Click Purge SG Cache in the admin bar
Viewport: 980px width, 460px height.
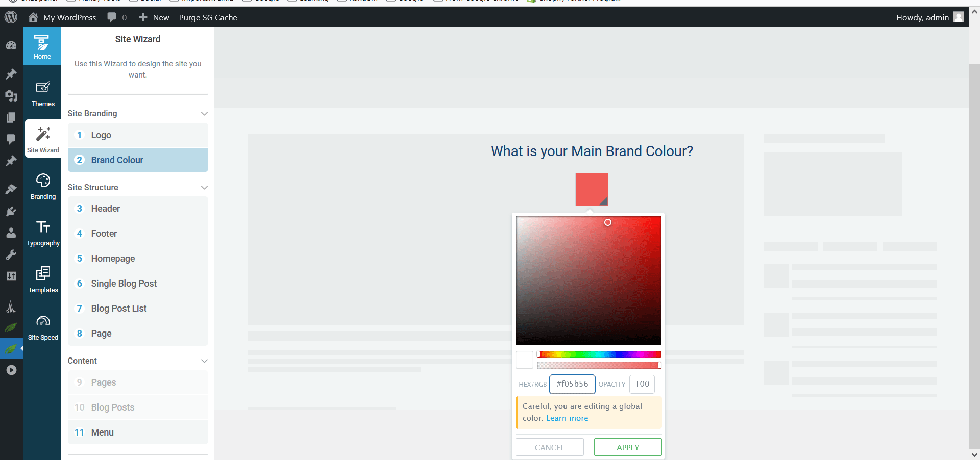pos(207,17)
